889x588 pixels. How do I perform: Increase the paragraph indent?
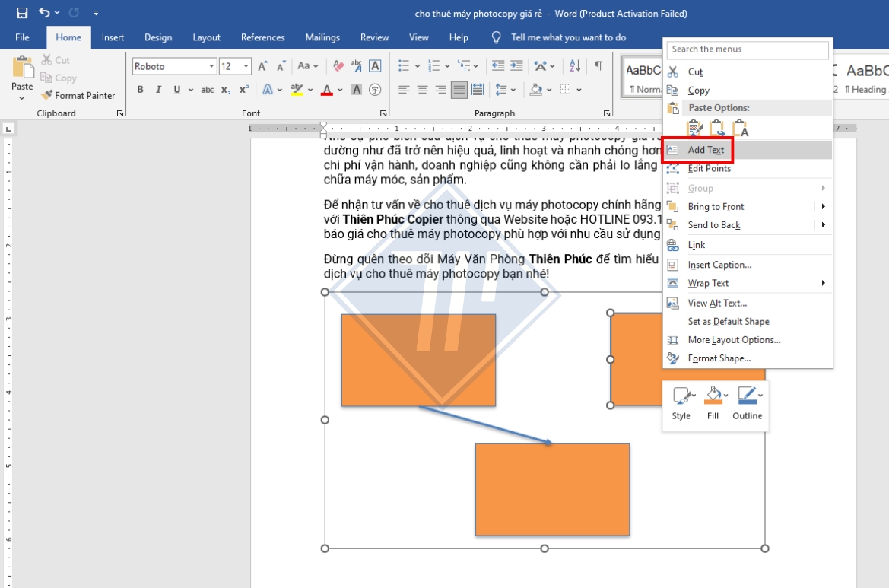pyautogui.click(x=516, y=65)
